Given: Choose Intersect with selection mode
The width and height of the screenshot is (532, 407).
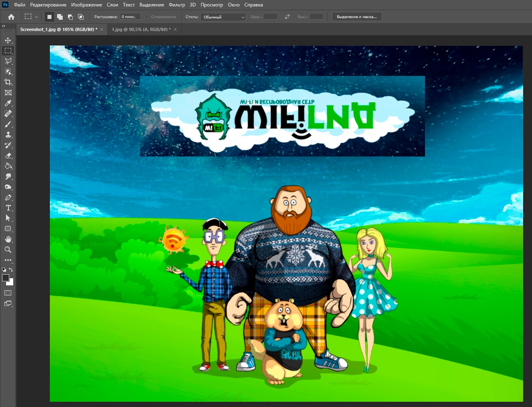Looking at the screenshot, I should [x=81, y=17].
